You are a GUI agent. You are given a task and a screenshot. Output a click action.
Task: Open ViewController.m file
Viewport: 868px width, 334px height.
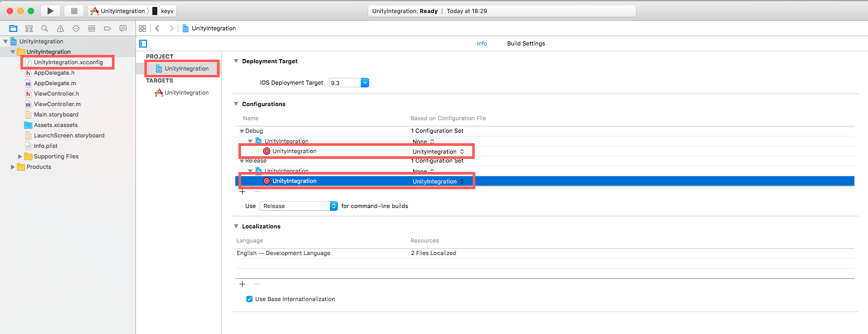(57, 104)
